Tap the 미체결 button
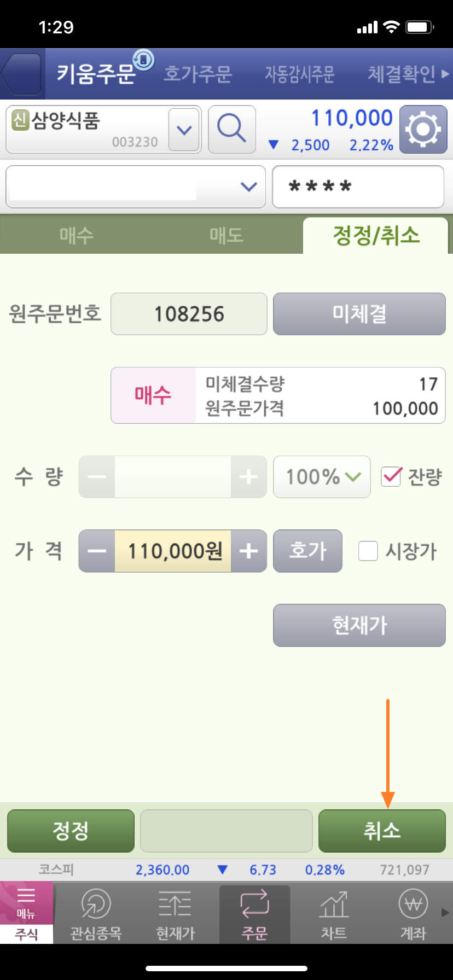 [359, 314]
